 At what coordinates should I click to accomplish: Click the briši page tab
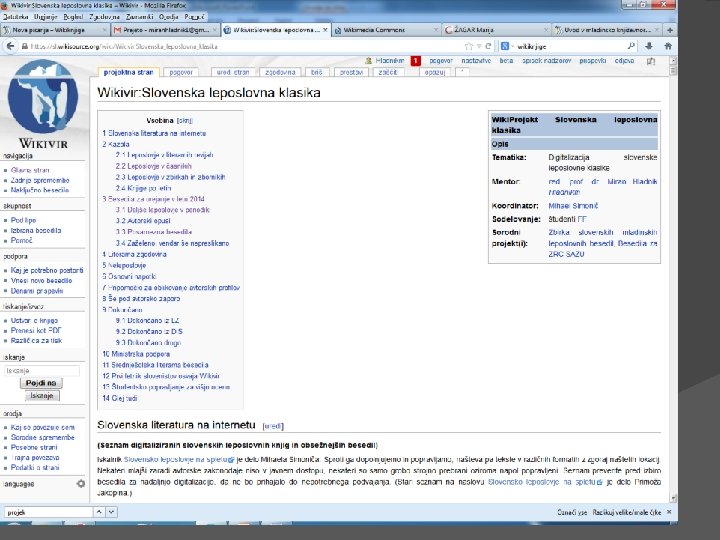pyautogui.click(x=317, y=72)
